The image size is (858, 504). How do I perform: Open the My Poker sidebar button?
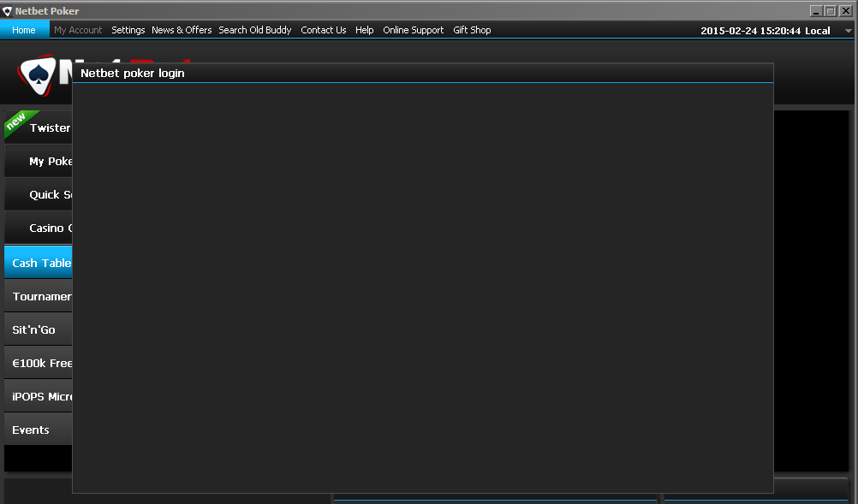pos(39,161)
